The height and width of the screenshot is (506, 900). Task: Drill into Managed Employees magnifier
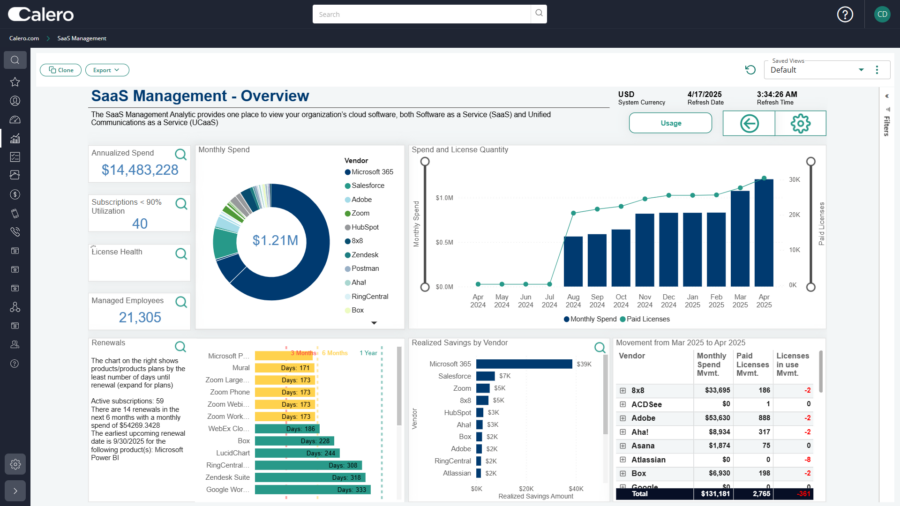coord(181,302)
